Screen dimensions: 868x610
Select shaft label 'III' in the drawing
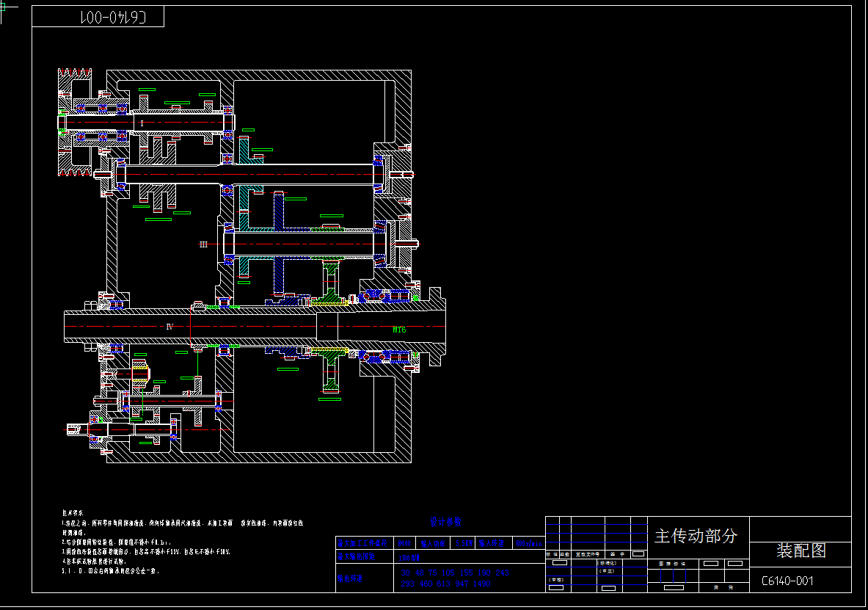[203, 244]
